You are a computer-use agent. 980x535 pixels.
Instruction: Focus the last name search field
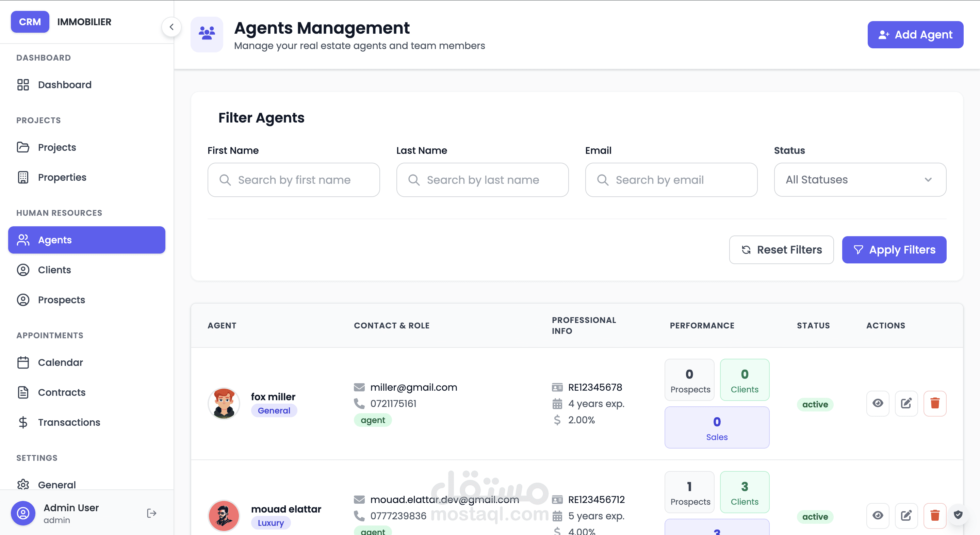[x=483, y=180]
